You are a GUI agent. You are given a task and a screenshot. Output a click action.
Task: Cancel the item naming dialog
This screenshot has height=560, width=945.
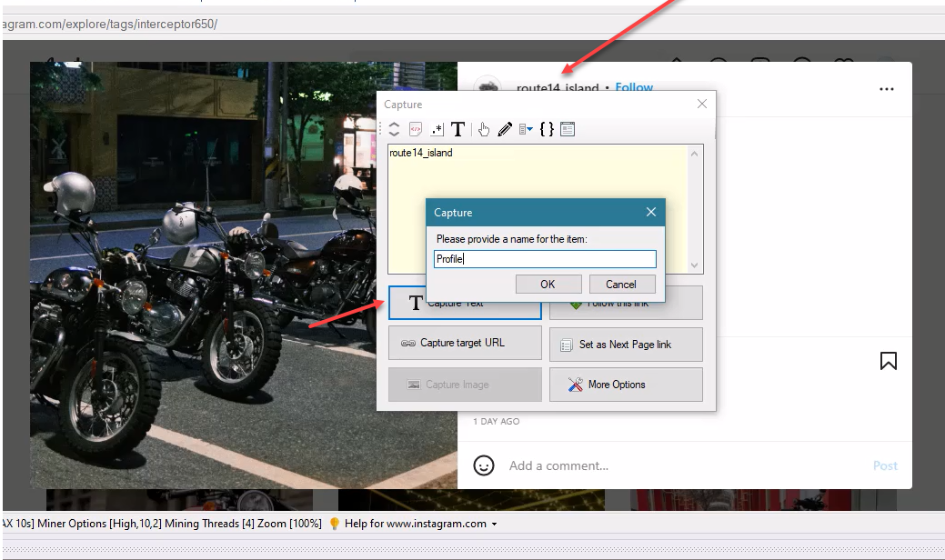(621, 285)
